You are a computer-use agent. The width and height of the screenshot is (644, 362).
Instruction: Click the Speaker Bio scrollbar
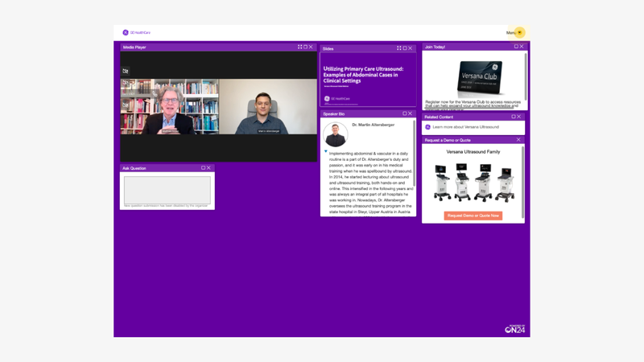pyautogui.click(x=414, y=152)
